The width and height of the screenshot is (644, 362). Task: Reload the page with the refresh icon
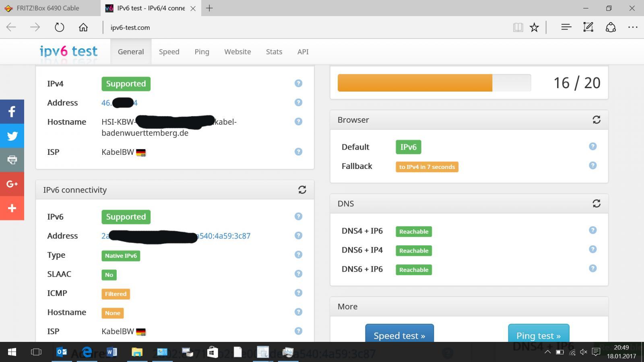pyautogui.click(x=59, y=27)
